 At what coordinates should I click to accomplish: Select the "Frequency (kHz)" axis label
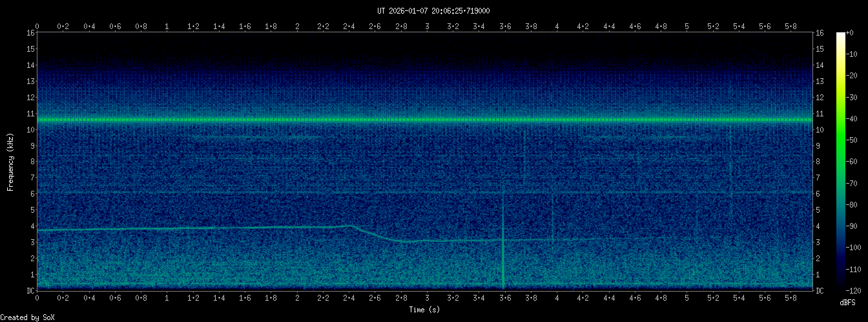[x=10, y=161]
